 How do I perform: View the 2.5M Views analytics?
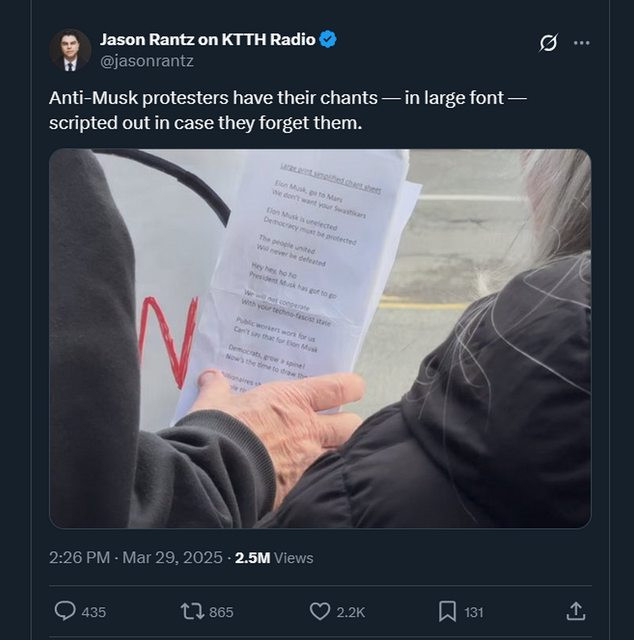274,558
